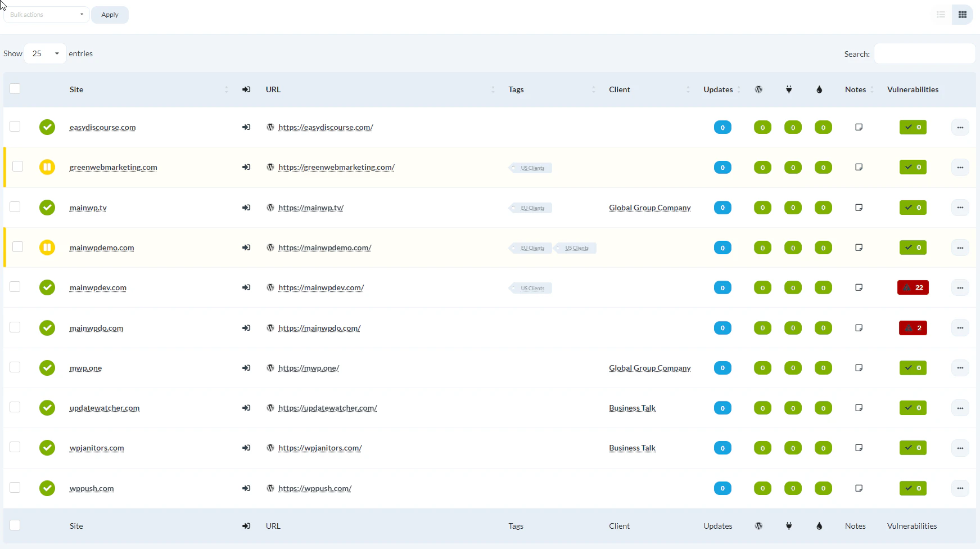This screenshot has height=549, width=980.
Task: Sort table by Tags column header
Action: [516, 89]
